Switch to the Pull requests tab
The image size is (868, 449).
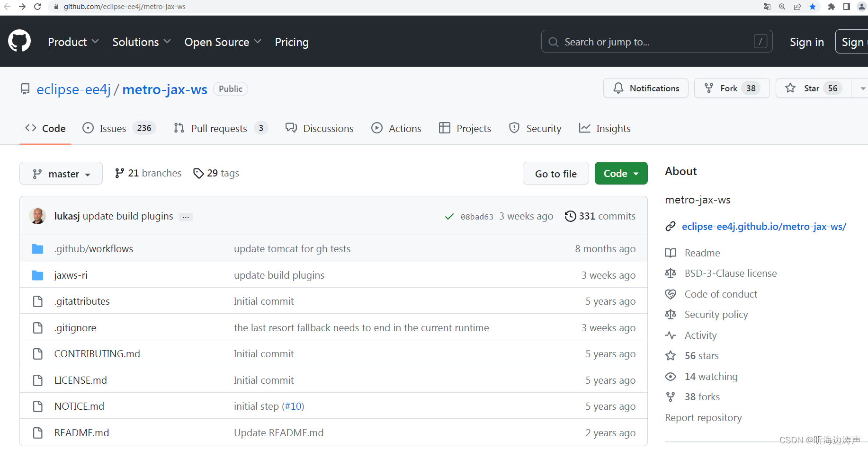tap(221, 128)
